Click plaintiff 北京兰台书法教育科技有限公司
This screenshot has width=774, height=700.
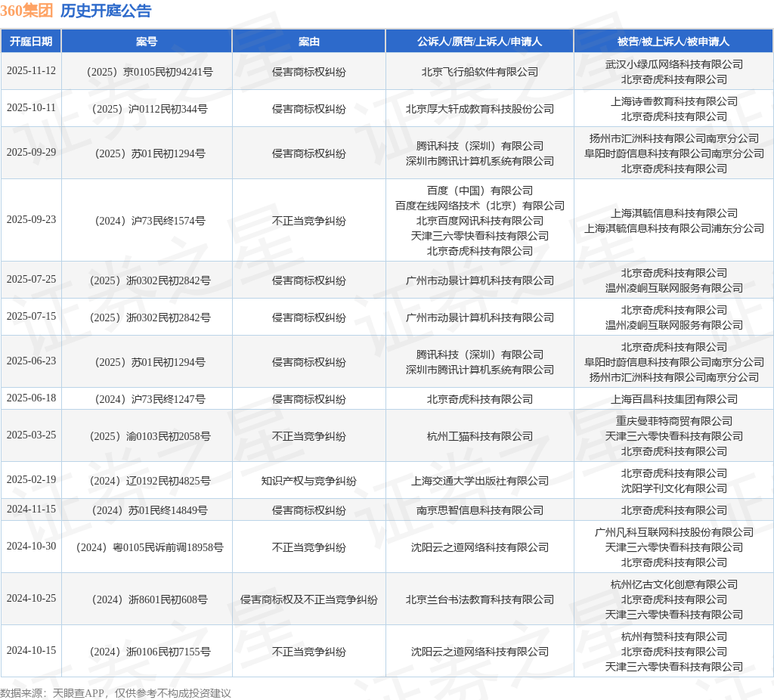[480, 599]
